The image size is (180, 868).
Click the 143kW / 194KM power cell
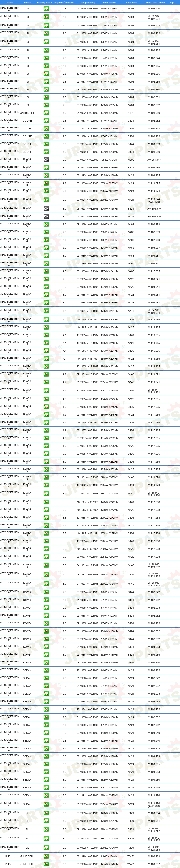coord(109,97)
